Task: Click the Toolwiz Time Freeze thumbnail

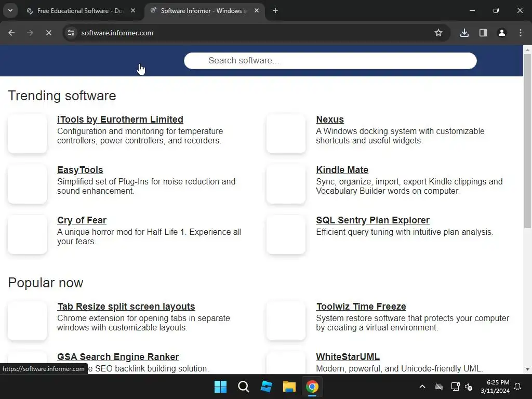Action: coord(286,321)
